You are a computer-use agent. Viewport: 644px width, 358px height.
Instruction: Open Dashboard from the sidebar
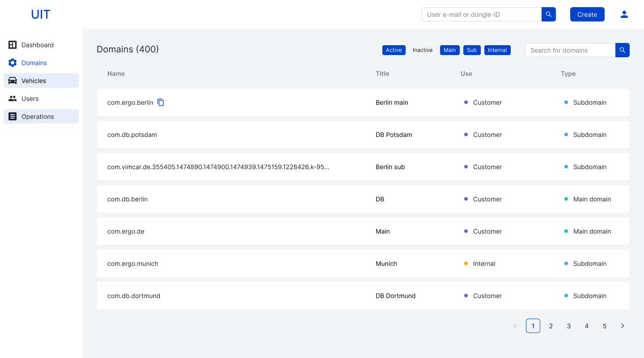tap(38, 45)
